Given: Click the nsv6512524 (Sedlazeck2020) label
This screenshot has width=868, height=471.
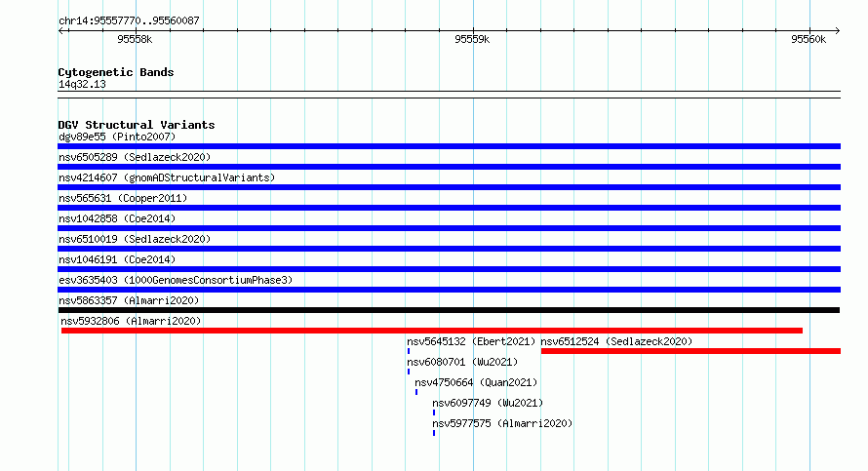Looking at the screenshot, I should click(616, 341).
